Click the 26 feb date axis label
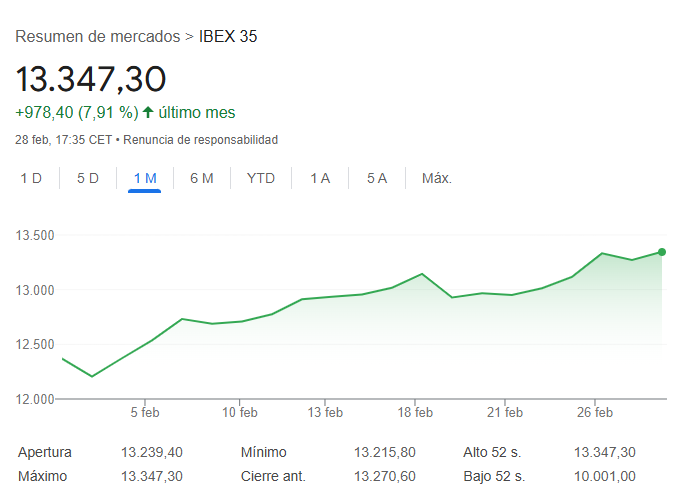The width and height of the screenshot is (684, 501). coord(595,412)
